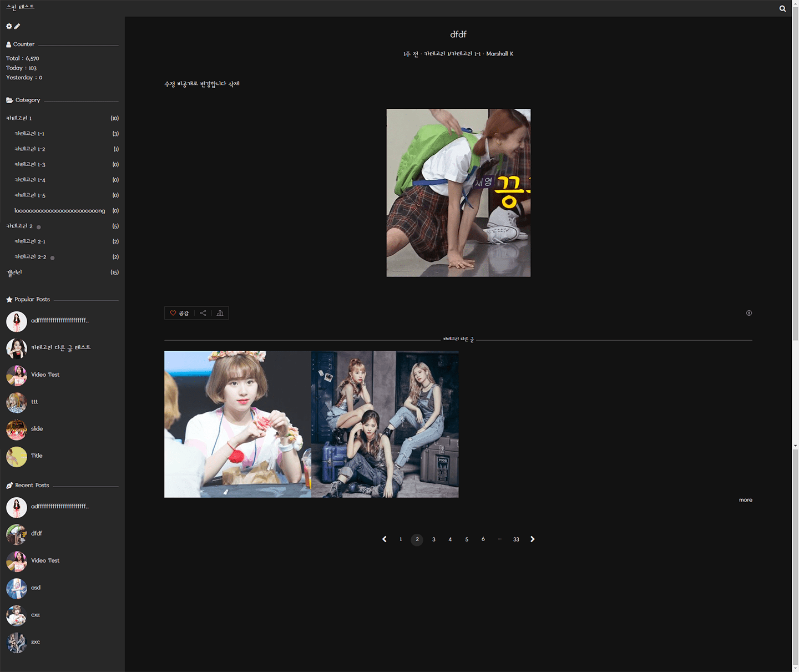The image size is (799, 672).
Task: Jump to last page 33
Action: click(x=516, y=539)
